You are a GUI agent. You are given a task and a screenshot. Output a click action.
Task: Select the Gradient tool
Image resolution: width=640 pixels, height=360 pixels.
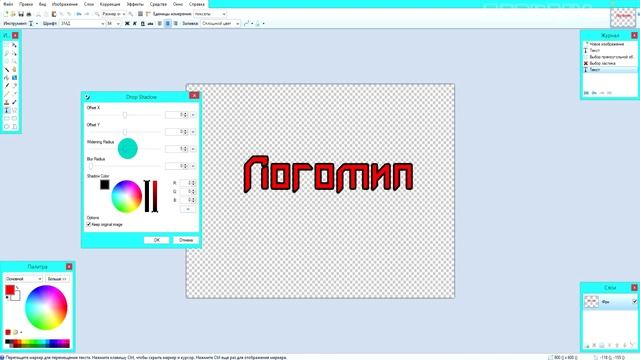14,78
